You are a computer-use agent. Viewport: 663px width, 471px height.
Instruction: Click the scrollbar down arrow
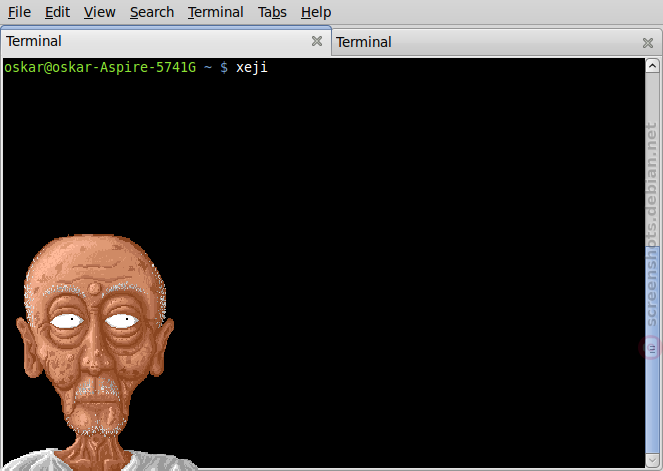[652, 460]
